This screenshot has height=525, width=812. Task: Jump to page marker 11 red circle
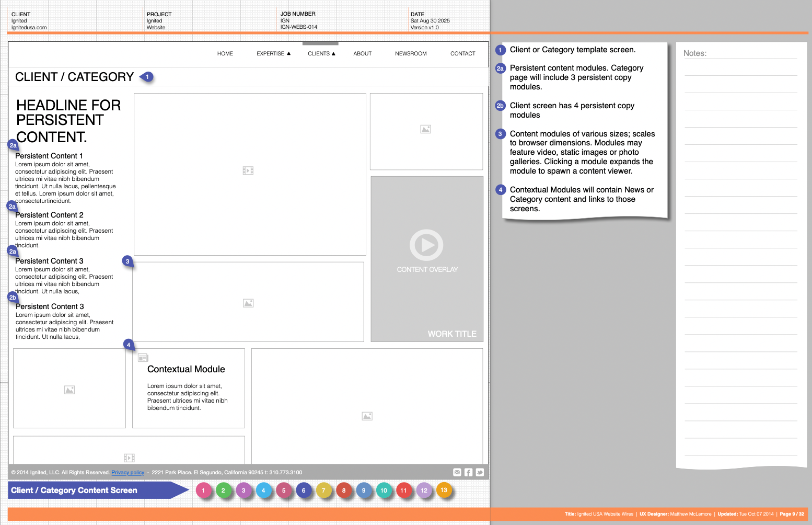(403, 490)
